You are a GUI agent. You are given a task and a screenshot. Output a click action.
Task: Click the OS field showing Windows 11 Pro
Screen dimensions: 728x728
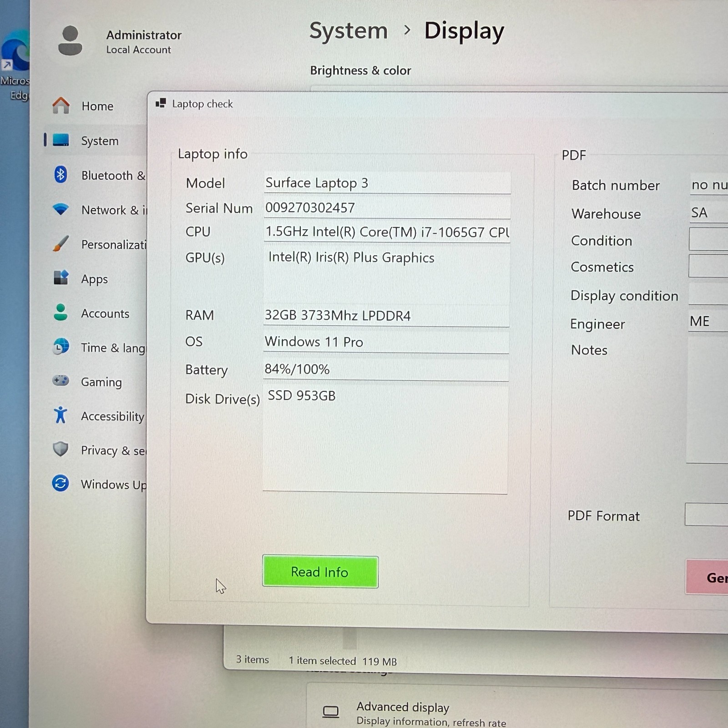click(x=386, y=342)
